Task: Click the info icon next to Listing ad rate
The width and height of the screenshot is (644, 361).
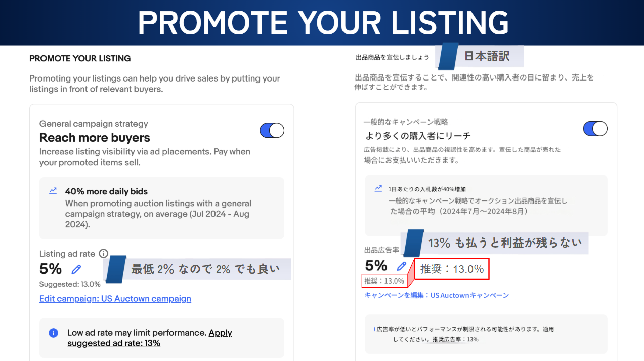Action: coord(104,253)
